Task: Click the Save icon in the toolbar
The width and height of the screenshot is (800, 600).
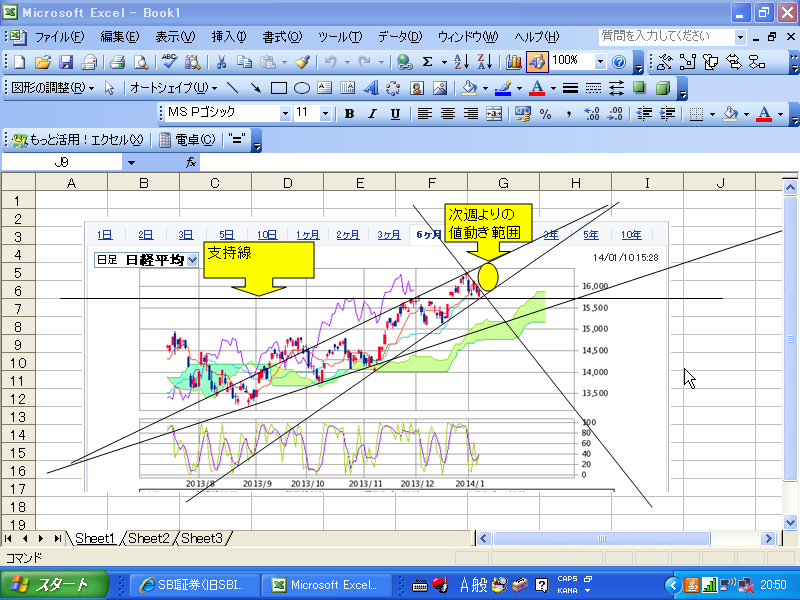Action: [66, 62]
